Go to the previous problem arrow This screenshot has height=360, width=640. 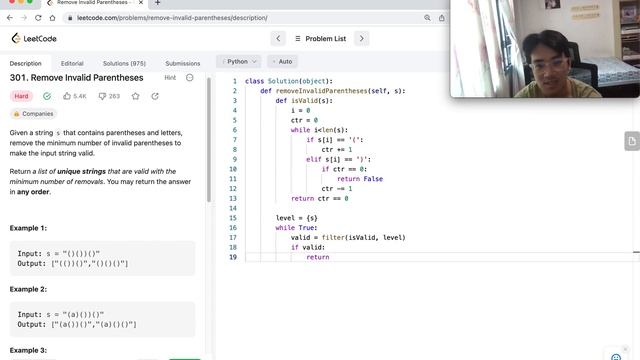click(278, 38)
